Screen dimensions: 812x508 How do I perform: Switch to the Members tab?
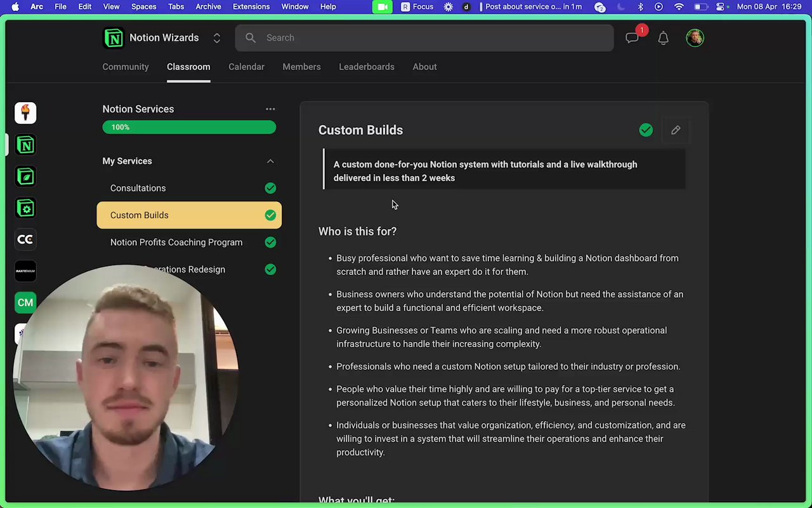[301, 67]
